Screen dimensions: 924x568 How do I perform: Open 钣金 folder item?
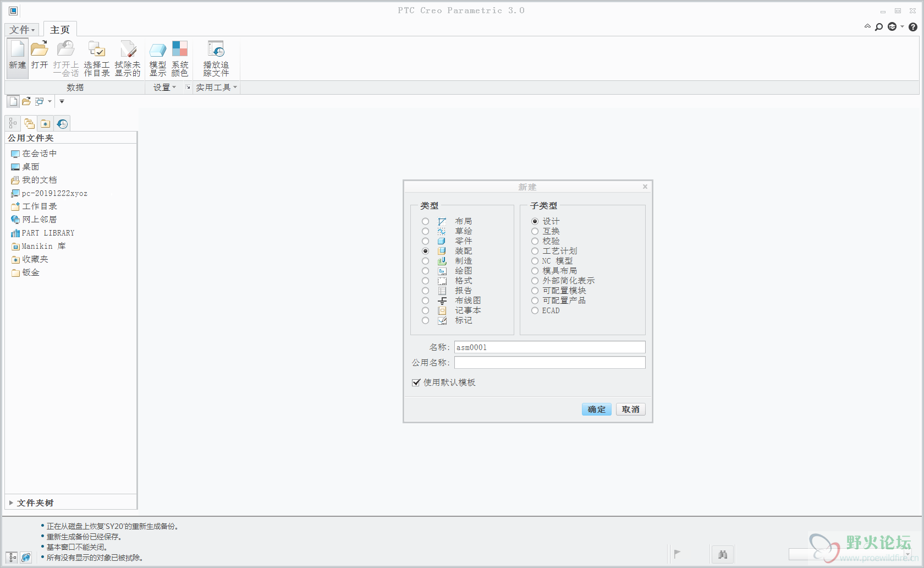pos(25,272)
